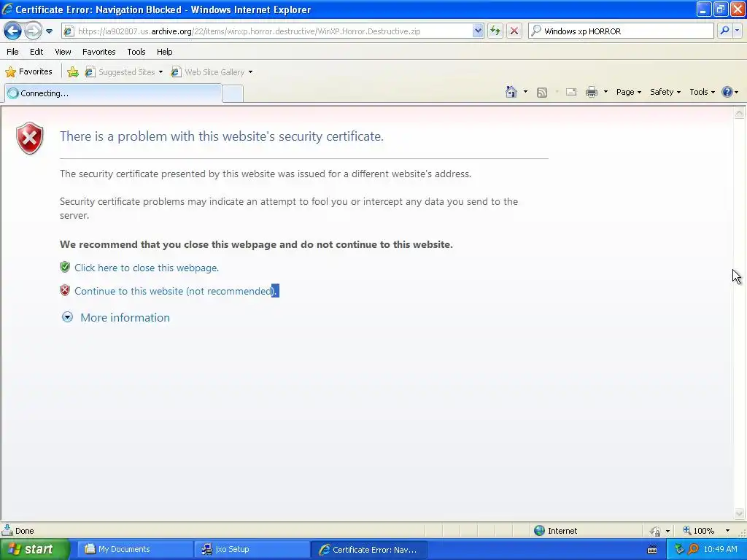Image resolution: width=747 pixels, height=560 pixels.
Task: Click the Protected Mode status icon
Action: (656, 531)
